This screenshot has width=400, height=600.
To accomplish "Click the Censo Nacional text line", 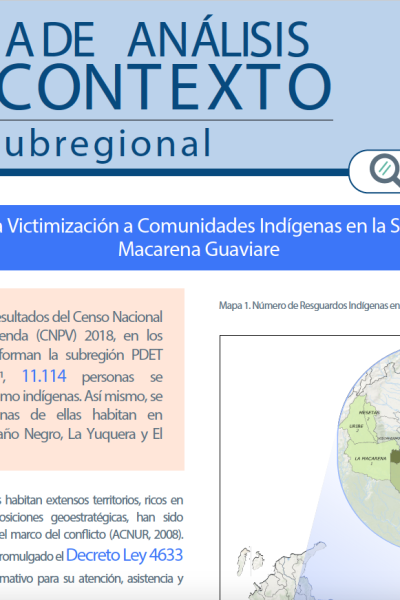I will [x=118, y=317].
